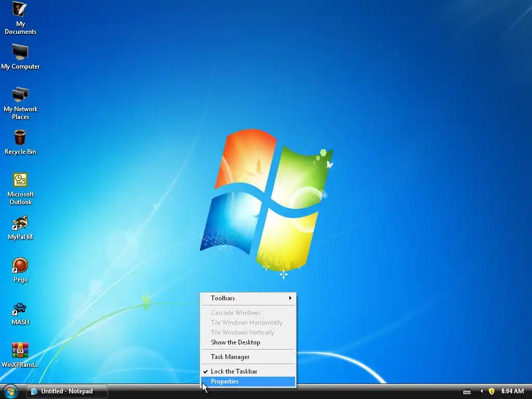Image resolution: width=532 pixels, height=399 pixels.
Task: Show hidden tray icons arrow
Action: pyautogui.click(x=482, y=391)
